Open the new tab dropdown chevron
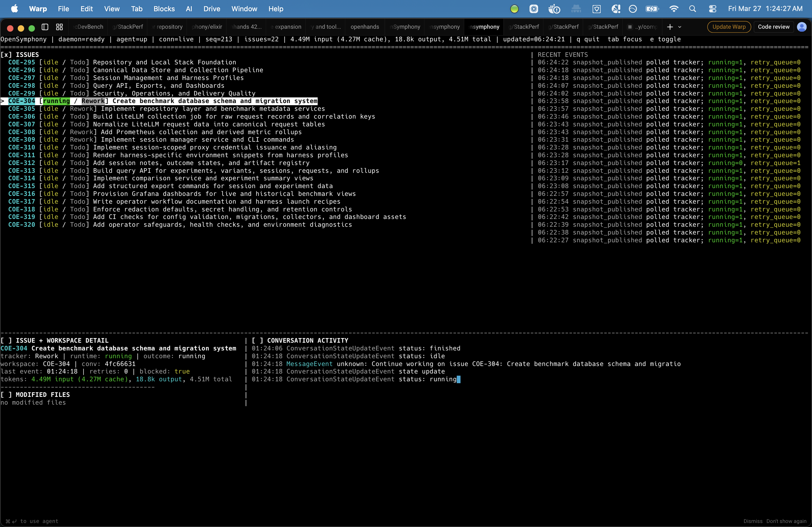 click(x=680, y=27)
